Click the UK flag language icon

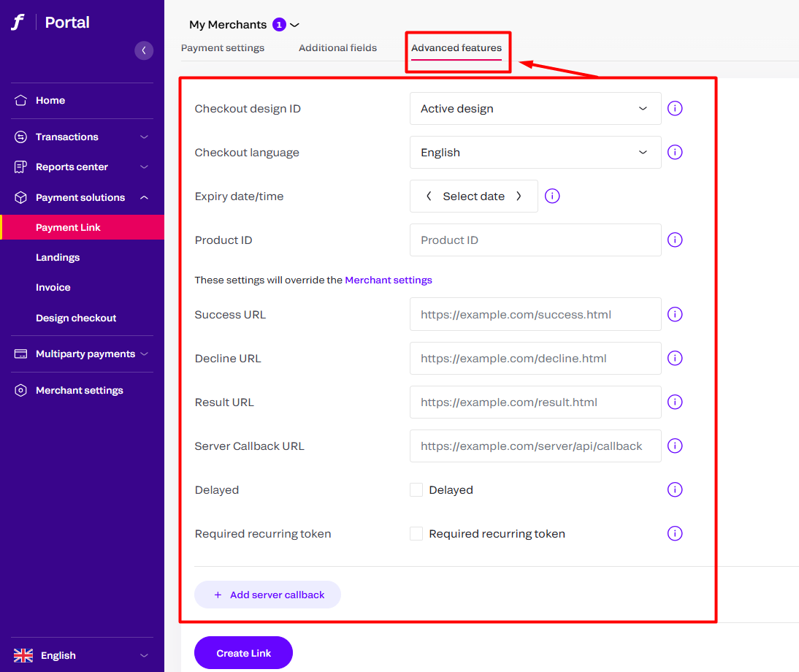point(23,655)
